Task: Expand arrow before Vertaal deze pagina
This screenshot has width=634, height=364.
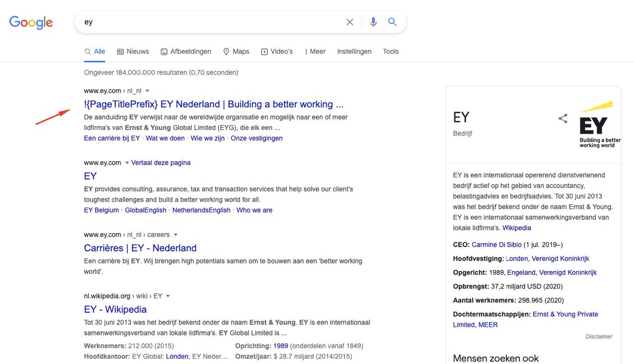Action: coord(127,163)
